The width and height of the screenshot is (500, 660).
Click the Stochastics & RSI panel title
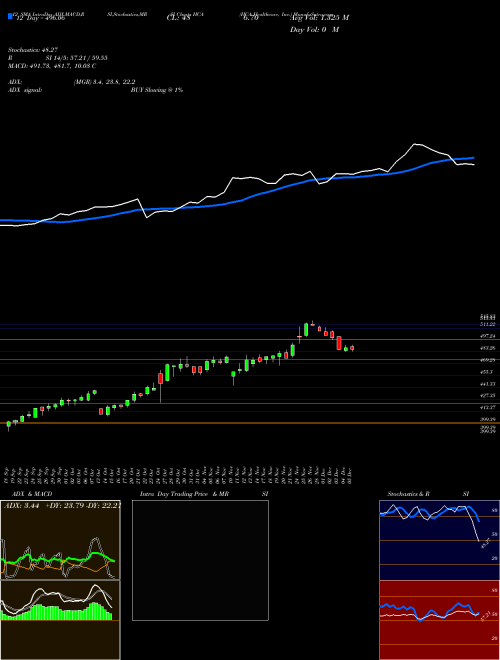[x=428, y=494]
